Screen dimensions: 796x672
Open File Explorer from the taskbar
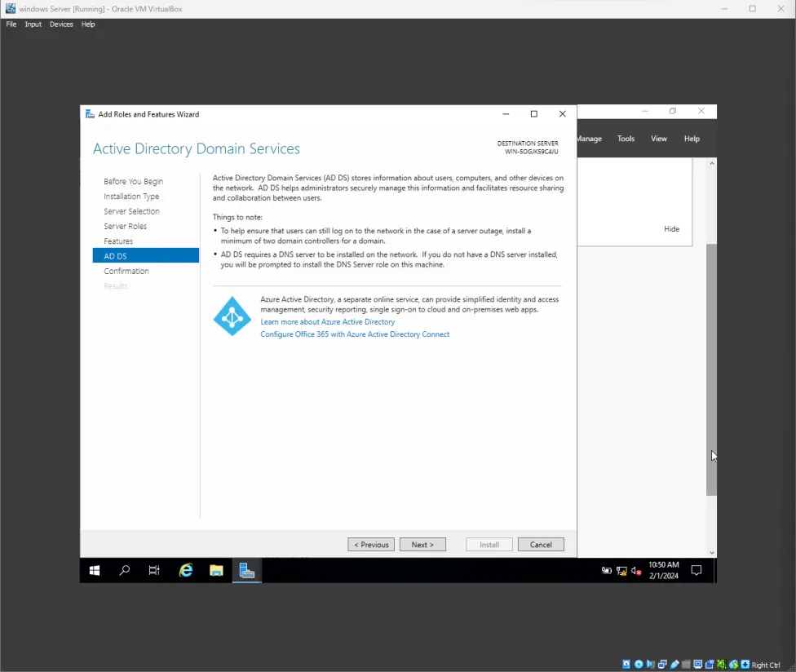pos(216,571)
